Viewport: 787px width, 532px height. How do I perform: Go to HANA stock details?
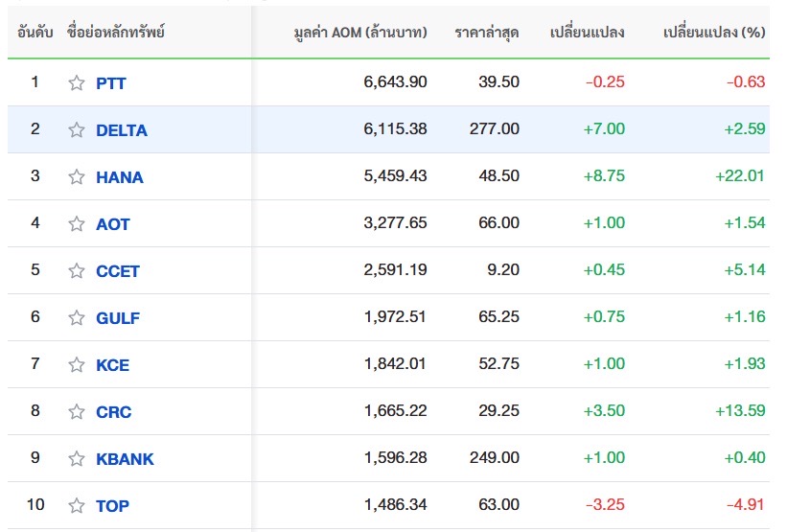(120, 177)
